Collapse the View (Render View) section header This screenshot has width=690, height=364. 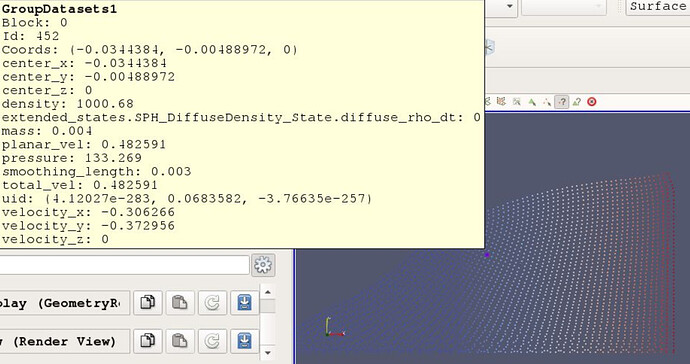point(65,341)
